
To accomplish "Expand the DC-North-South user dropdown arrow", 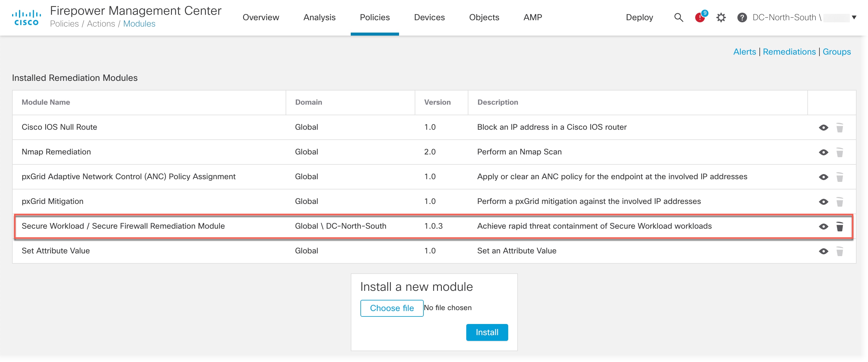I will (x=854, y=17).
